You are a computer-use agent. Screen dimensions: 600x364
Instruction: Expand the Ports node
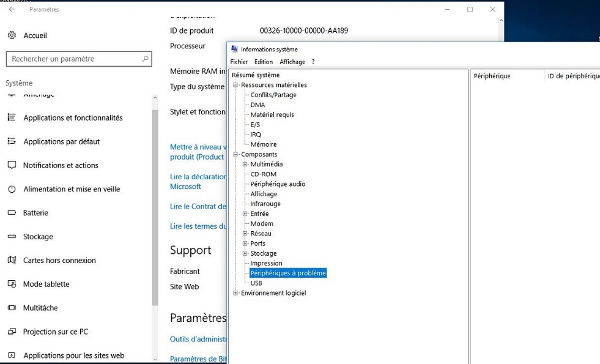point(245,243)
